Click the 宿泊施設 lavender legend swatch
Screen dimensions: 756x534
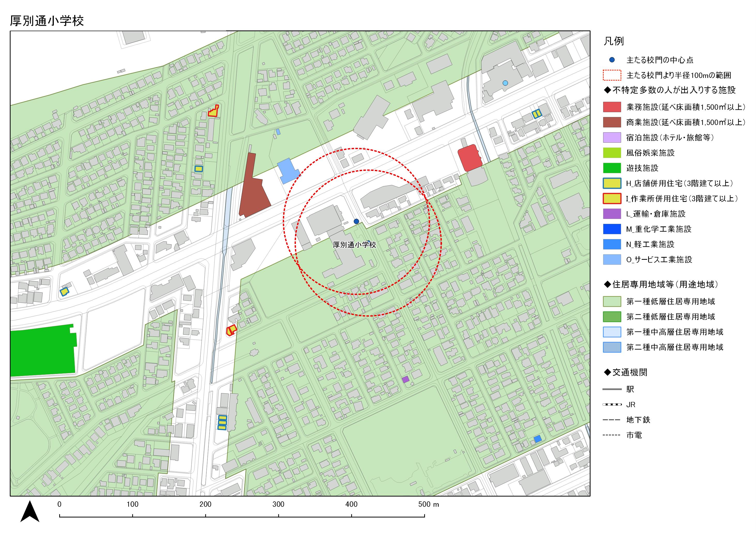(x=612, y=138)
